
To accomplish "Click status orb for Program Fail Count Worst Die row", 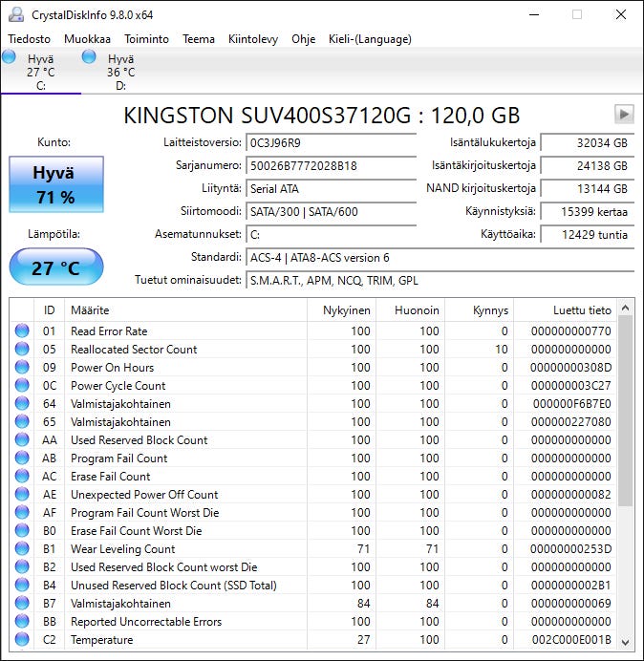I will pos(22,512).
